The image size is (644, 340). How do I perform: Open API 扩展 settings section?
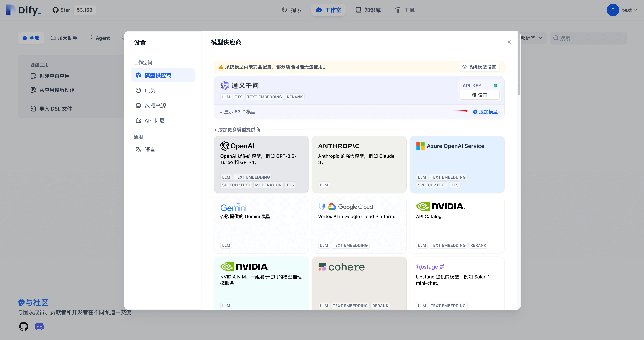pos(162,121)
